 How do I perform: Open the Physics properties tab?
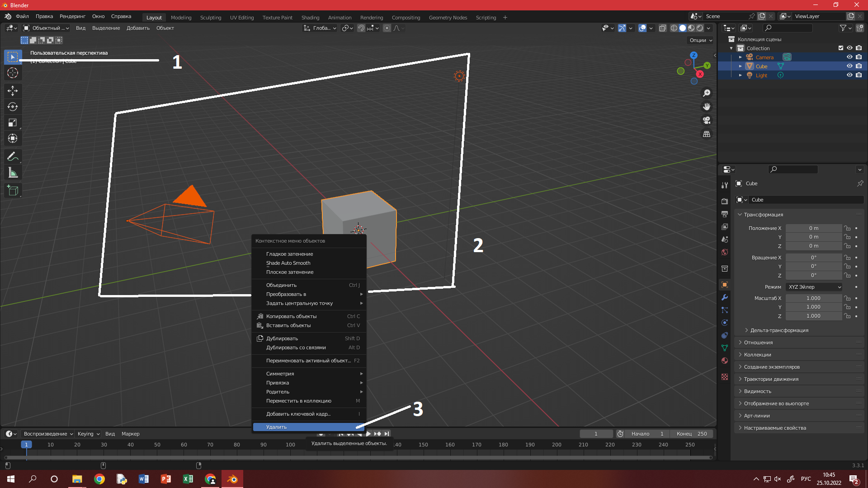tap(725, 323)
